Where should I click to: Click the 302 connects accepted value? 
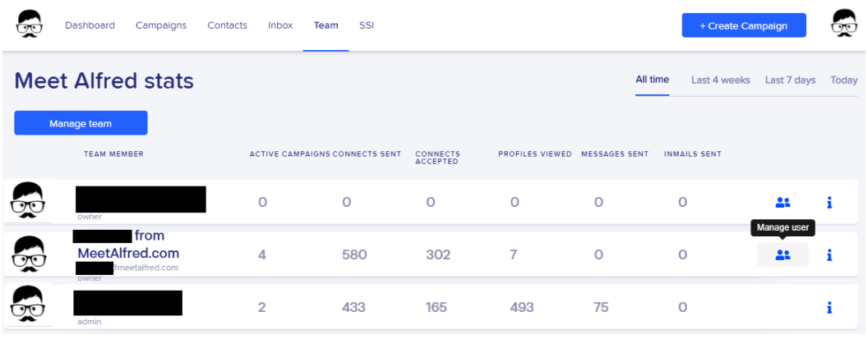click(x=438, y=255)
